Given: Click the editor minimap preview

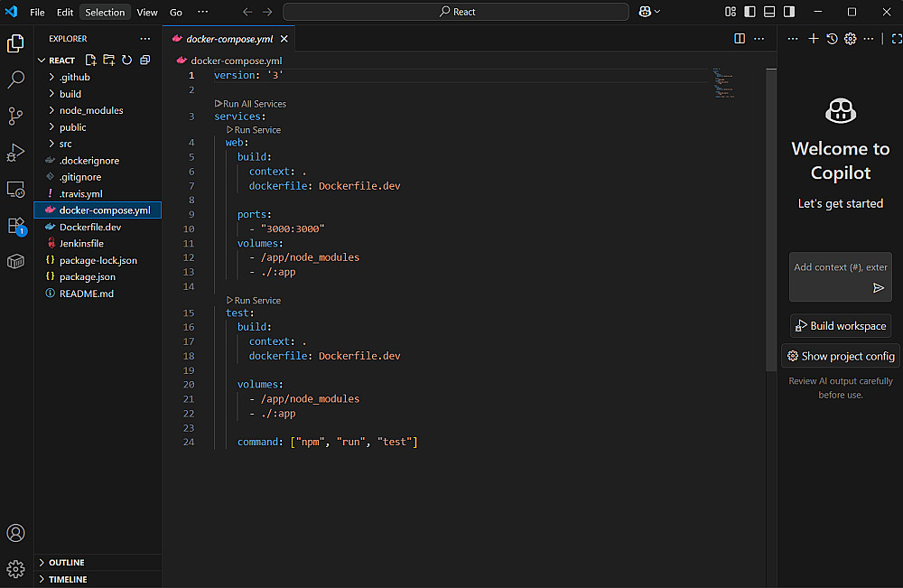Looking at the screenshot, I should pyautogui.click(x=723, y=83).
